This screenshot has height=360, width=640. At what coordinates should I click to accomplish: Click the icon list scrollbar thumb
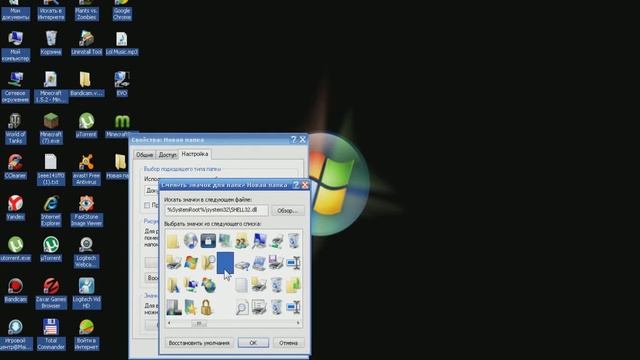199,323
